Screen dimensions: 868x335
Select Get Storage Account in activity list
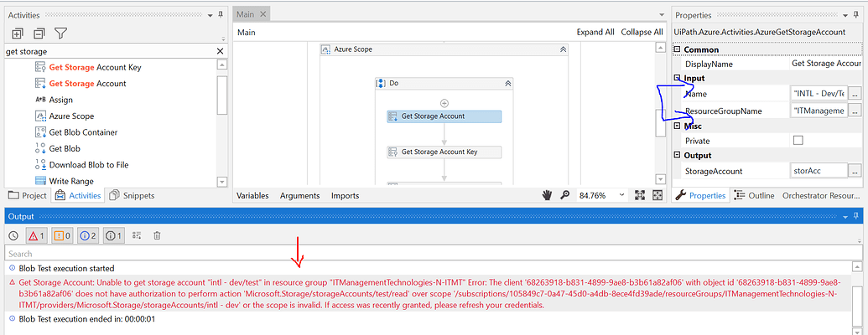coord(87,84)
